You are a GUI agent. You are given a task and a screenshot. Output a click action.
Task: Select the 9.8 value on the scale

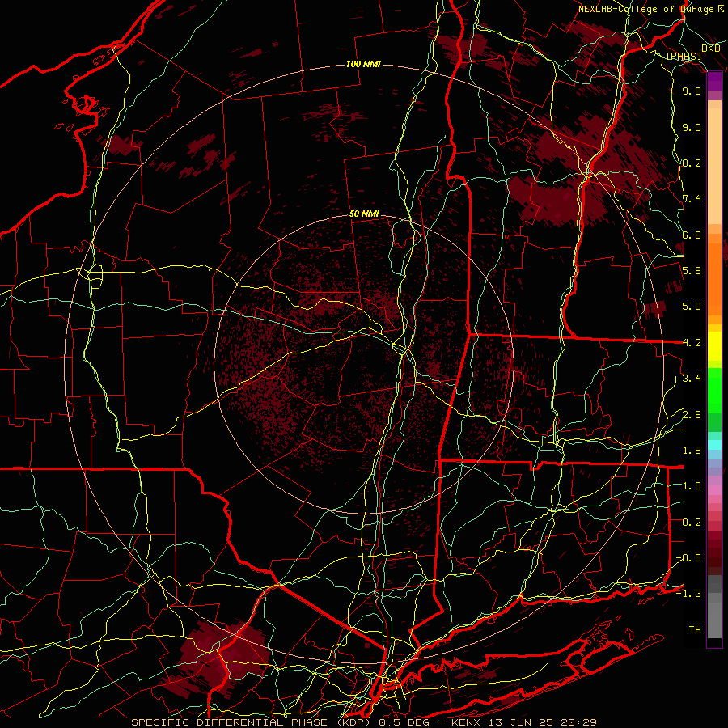coord(692,91)
